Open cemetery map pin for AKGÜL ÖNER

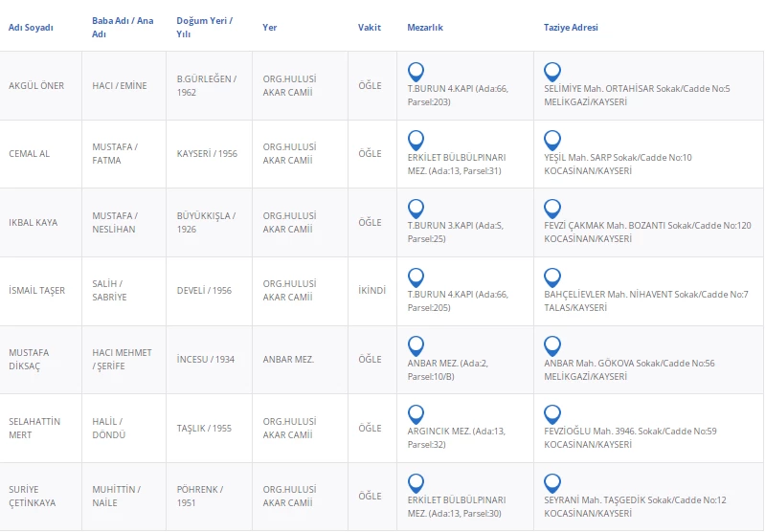click(416, 71)
